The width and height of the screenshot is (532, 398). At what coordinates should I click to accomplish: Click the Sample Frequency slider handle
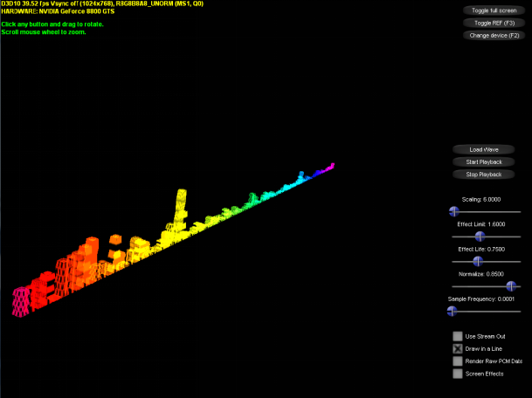tap(453, 311)
